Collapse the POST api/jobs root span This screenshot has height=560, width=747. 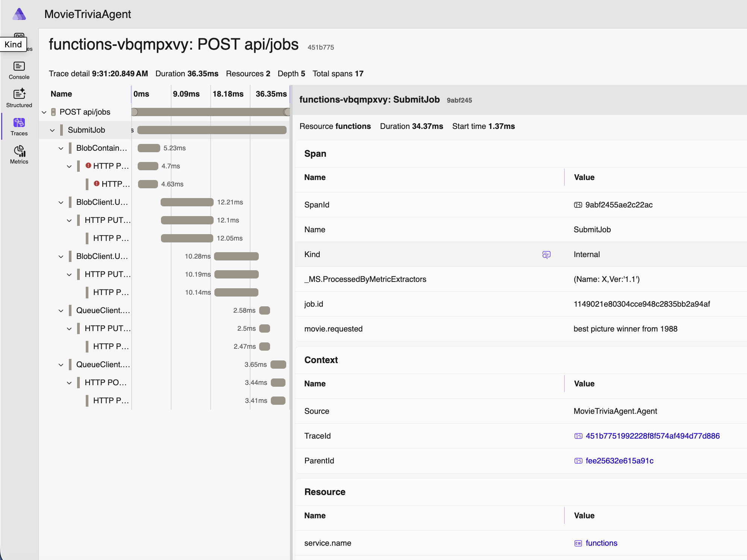(44, 112)
